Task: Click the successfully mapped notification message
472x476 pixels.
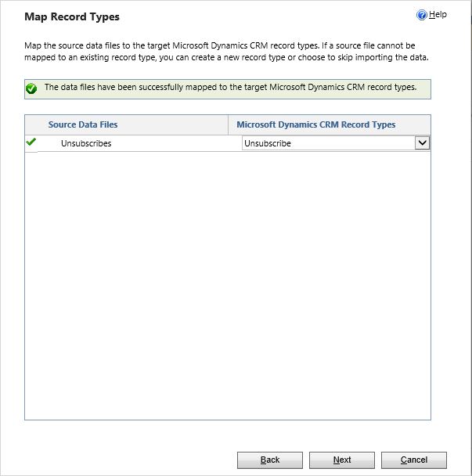Action: (x=230, y=88)
